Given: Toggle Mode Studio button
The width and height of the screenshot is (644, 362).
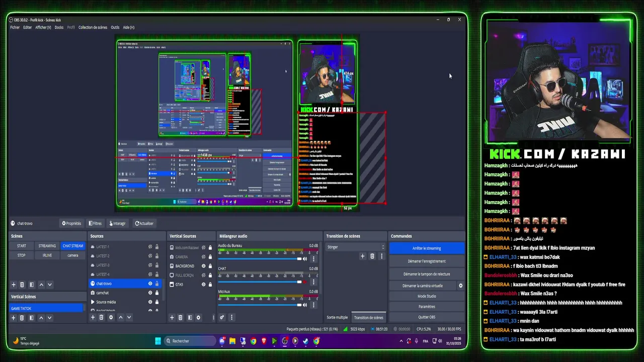Looking at the screenshot, I should coord(427,296).
